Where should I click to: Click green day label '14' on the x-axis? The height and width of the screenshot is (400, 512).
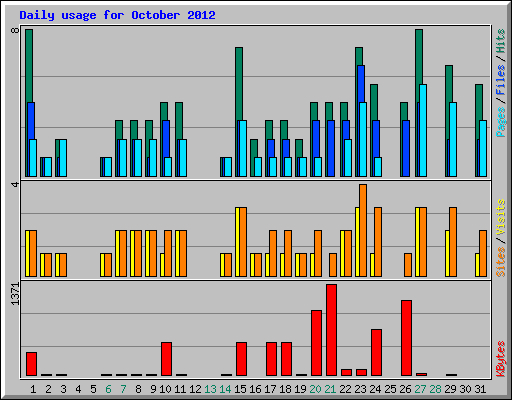point(225,389)
